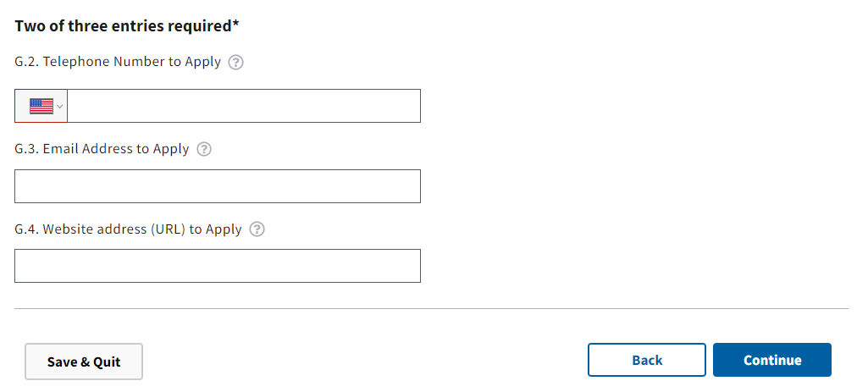The height and width of the screenshot is (392, 868).
Task: Click the G.2 Telephone Number to Apply label
Action: [x=118, y=62]
